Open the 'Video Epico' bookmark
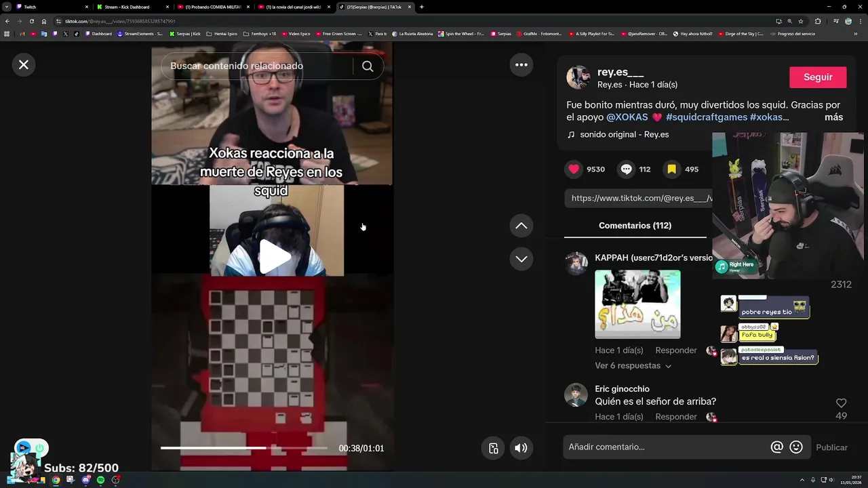Image resolution: width=868 pixels, height=488 pixels. [x=296, y=34]
